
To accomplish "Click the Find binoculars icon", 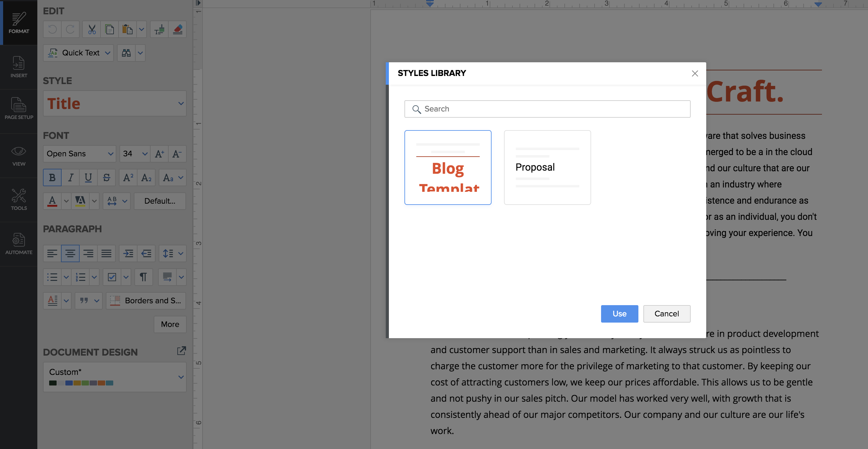I will [x=126, y=53].
